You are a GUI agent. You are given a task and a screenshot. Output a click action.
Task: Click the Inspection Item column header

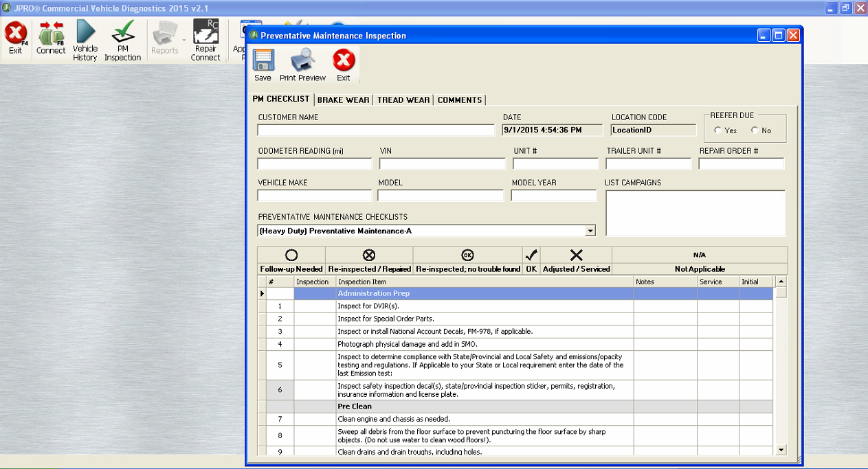coord(485,282)
